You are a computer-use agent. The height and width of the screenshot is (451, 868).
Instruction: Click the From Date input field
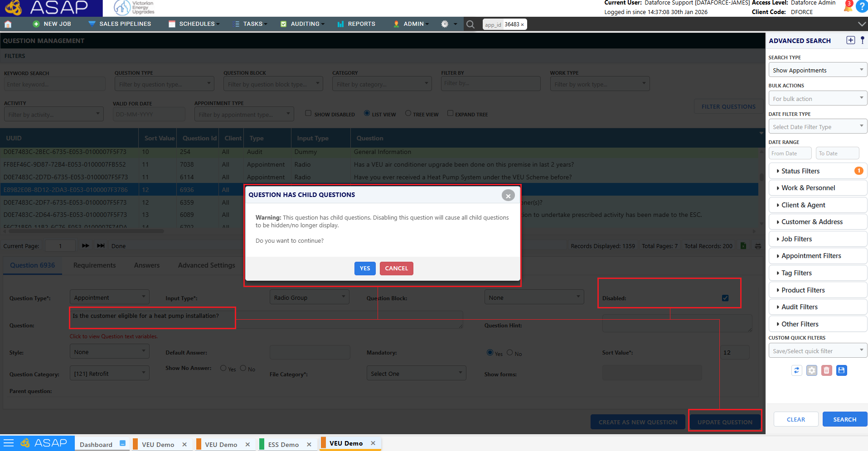tap(790, 154)
